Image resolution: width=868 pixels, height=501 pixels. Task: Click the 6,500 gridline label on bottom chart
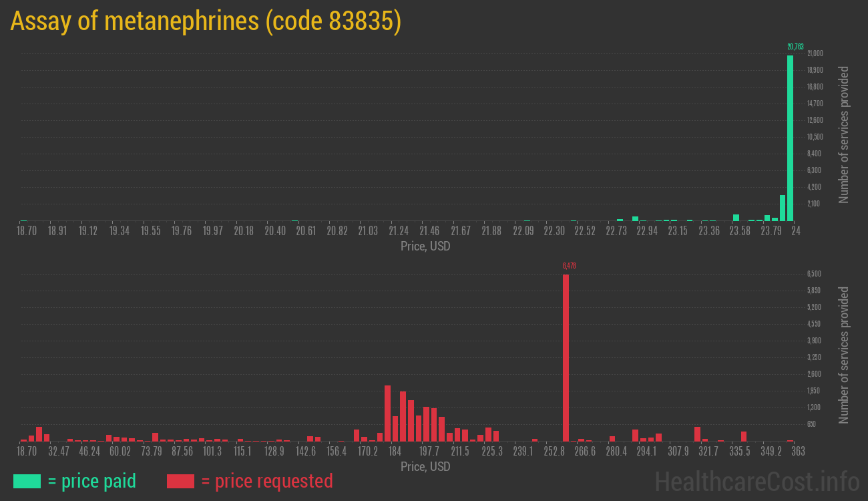pyautogui.click(x=813, y=274)
